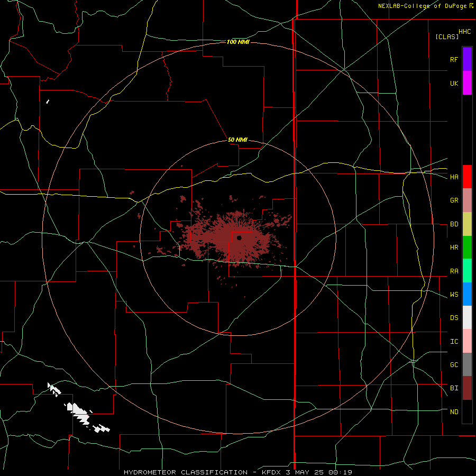Click the ND black legend swatch
476x476 pixels.
pyautogui.click(x=467, y=411)
